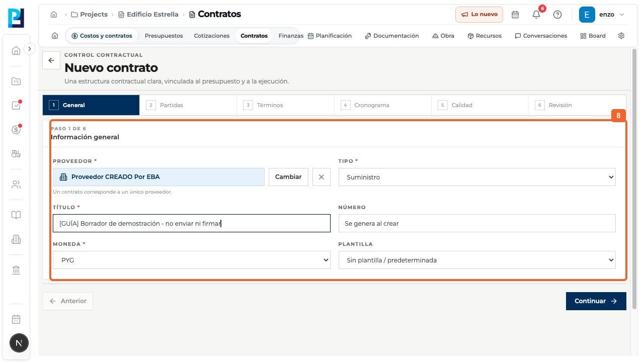
Task: Open the help question mark icon
Action: 557,15
